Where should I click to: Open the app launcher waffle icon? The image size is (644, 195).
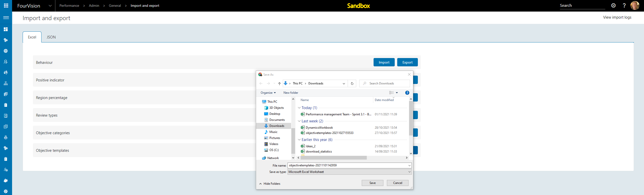(6, 6)
